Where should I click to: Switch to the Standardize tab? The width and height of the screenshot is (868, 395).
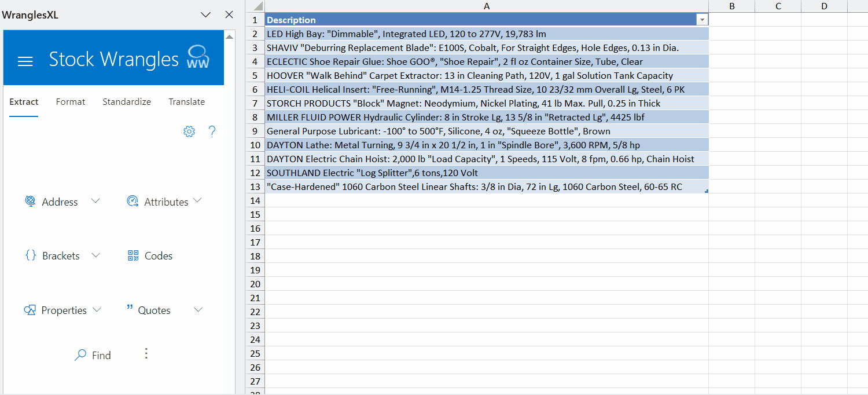[127, 102]
